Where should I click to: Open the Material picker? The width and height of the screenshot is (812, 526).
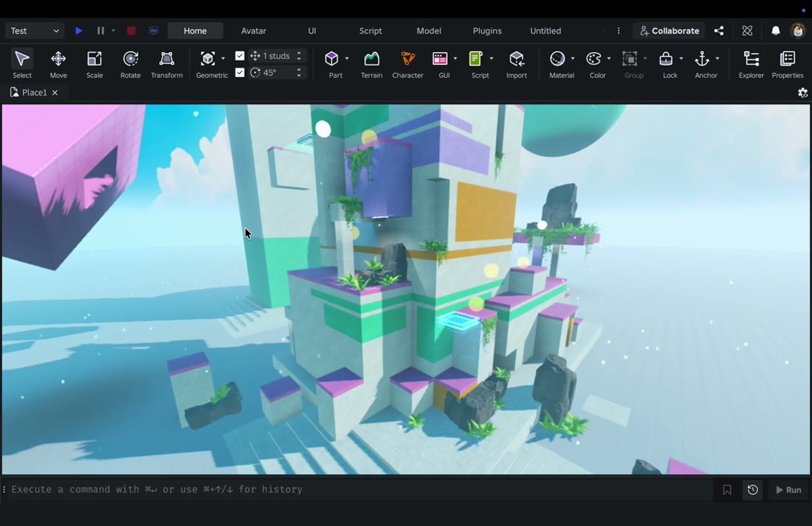pos(558,59)
